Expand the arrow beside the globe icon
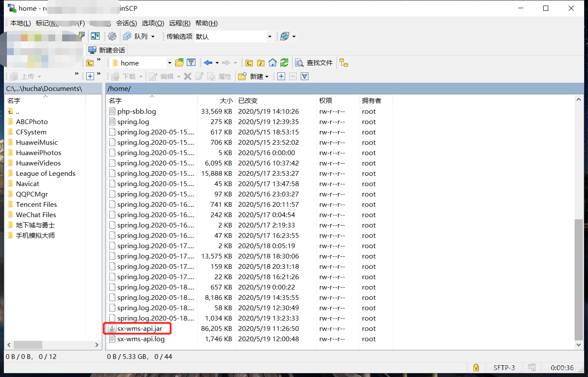 point(294,37)
